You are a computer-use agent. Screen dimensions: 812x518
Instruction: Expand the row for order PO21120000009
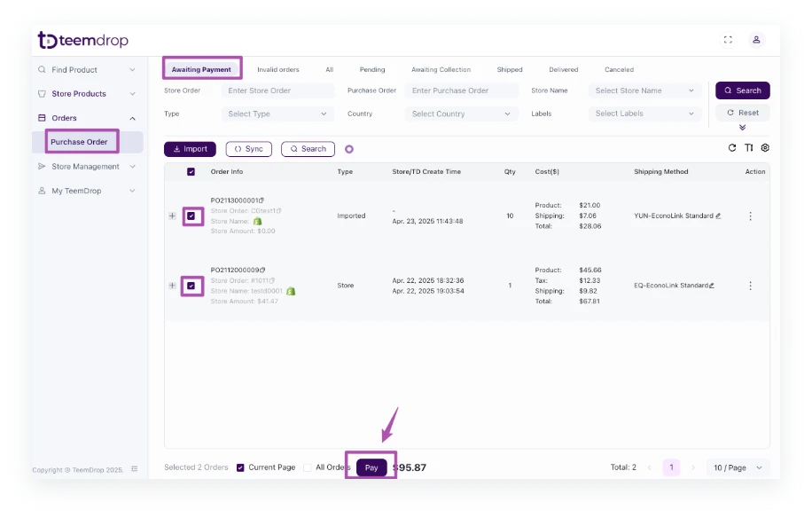172,286
